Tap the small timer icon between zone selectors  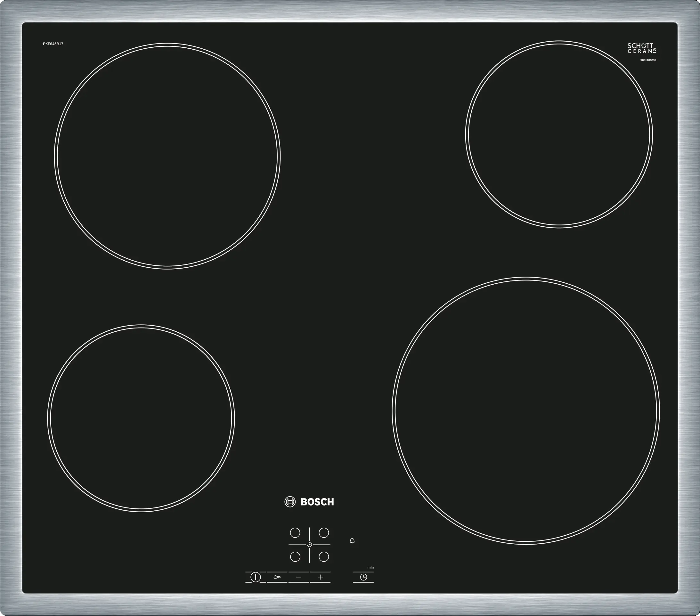tap(310, 544)
